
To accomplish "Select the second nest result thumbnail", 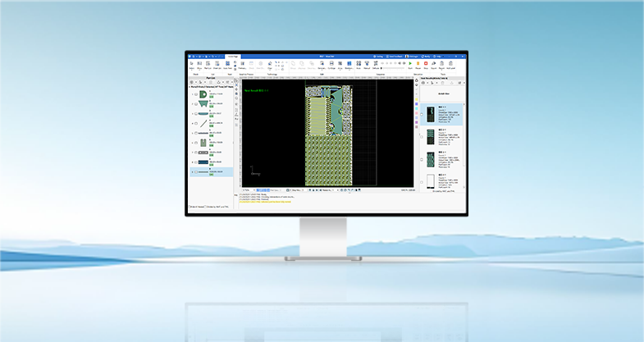I will [432, 136].
